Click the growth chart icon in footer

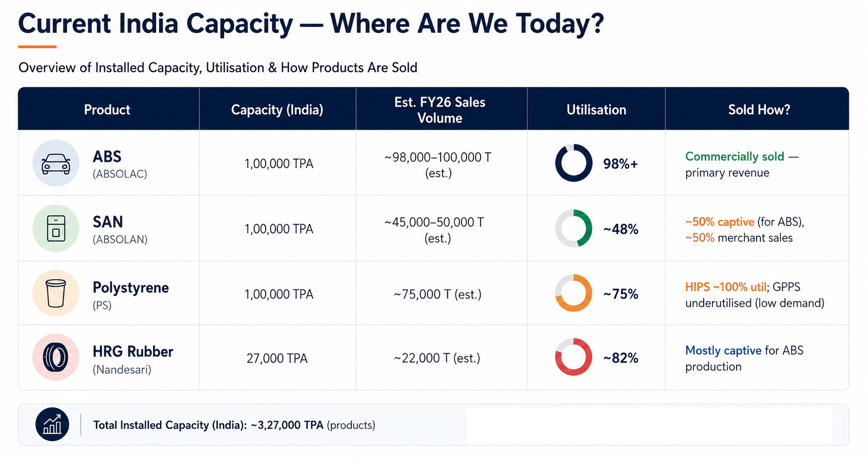52,424
